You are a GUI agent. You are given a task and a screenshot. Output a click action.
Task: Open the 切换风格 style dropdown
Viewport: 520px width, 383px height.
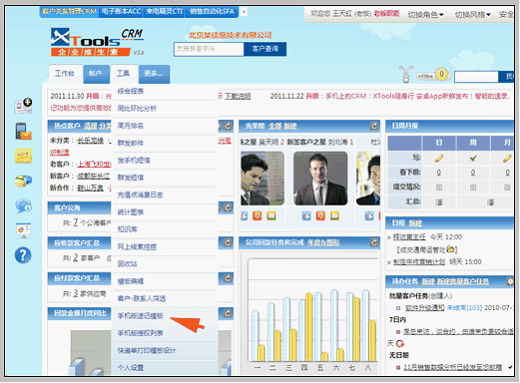pos(473,15)
